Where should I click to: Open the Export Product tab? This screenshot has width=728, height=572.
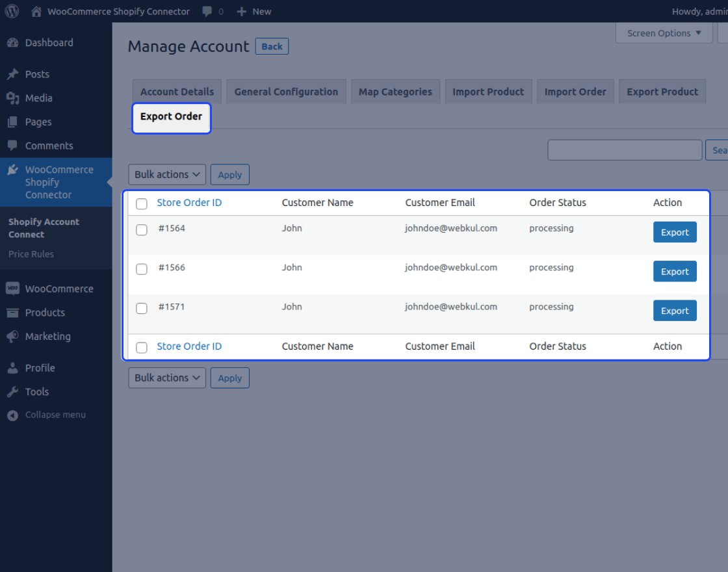click(662, 92)
